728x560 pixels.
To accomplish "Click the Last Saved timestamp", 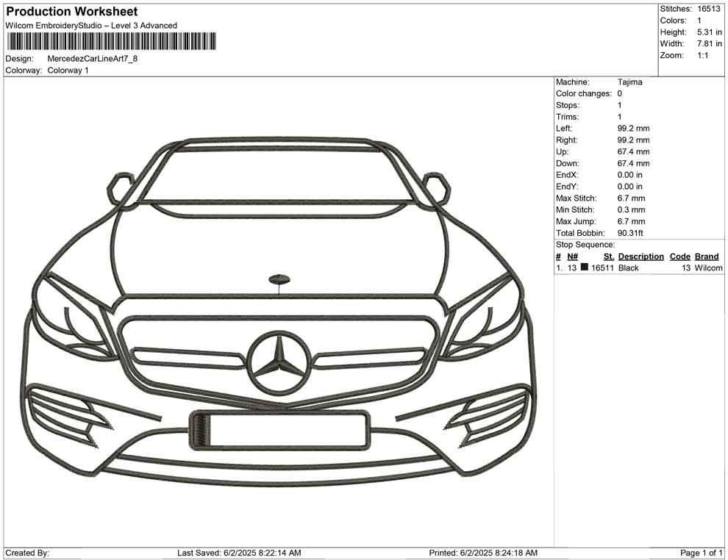I will click(239, 553).
